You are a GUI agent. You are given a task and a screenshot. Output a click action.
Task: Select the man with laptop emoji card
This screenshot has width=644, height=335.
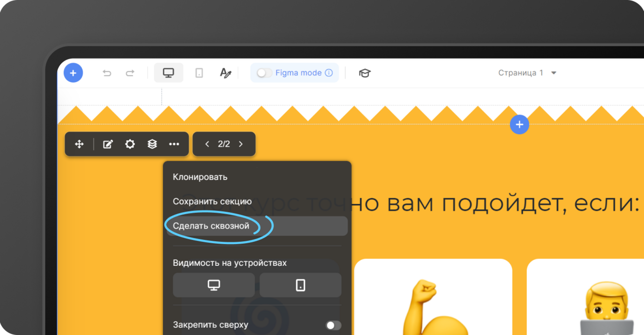pos(585,297)
